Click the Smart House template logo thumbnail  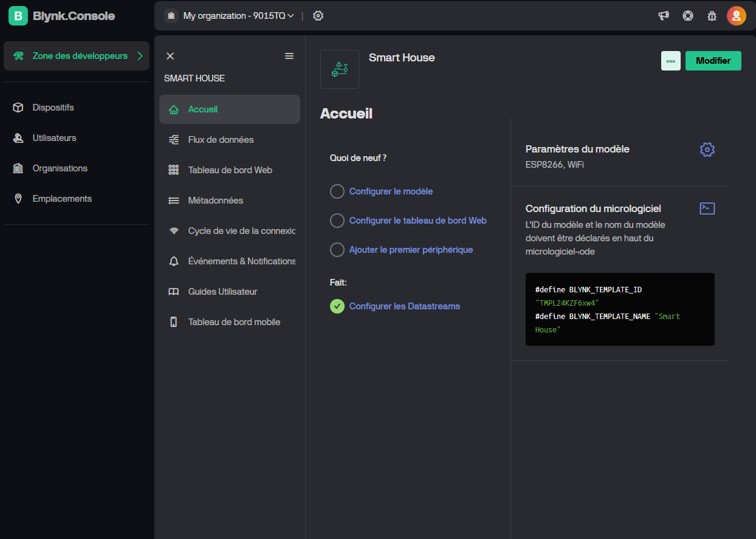(340, 69)
